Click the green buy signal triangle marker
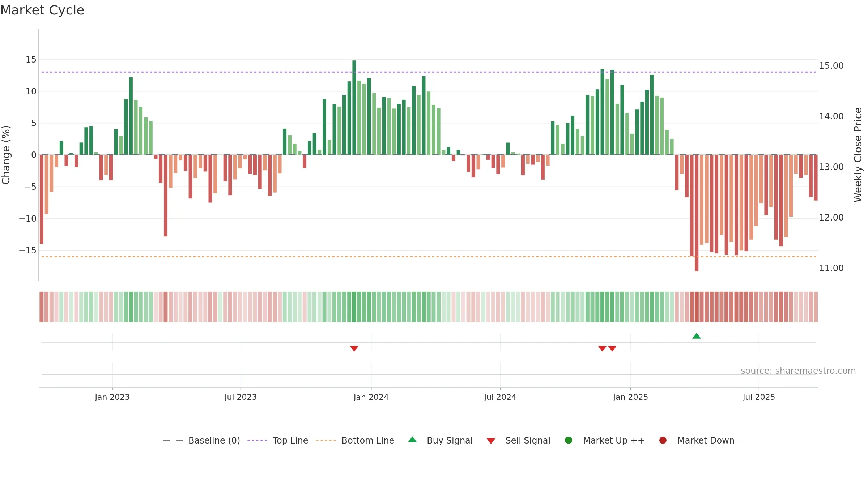 [697, 336]
